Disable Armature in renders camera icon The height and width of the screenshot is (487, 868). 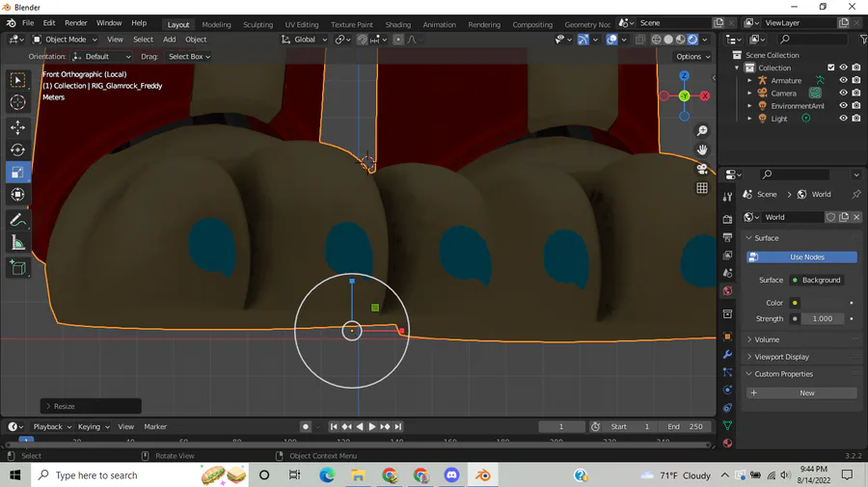856,80
